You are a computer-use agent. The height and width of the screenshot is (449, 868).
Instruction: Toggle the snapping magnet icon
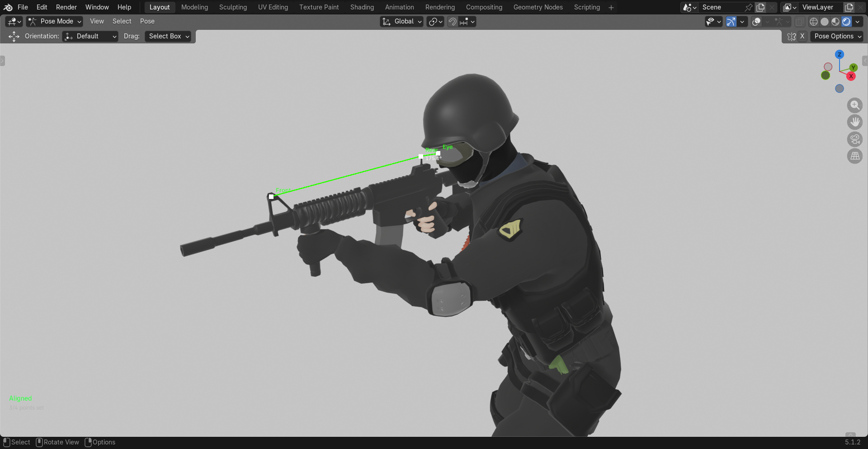(x=452, y=21)
